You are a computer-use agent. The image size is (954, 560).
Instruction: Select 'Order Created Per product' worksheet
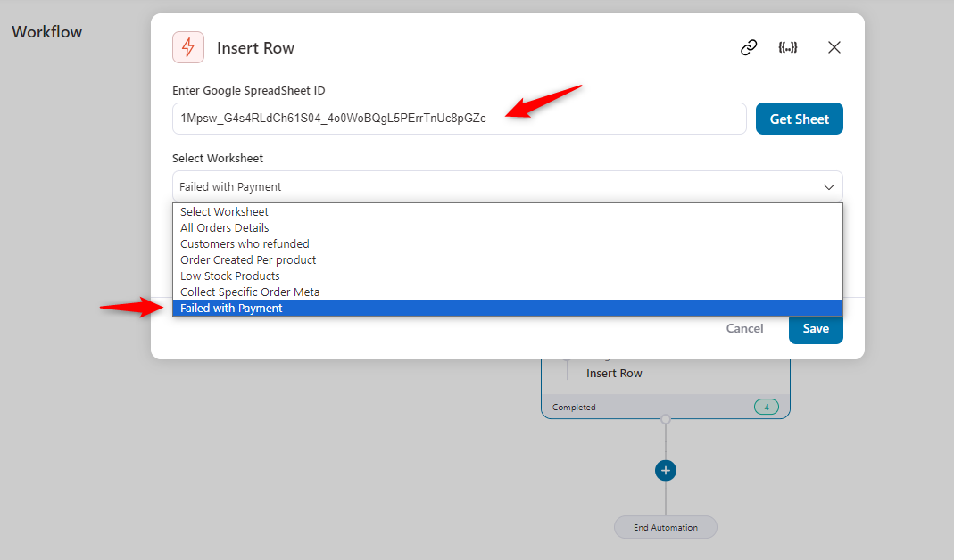[508, 259]
